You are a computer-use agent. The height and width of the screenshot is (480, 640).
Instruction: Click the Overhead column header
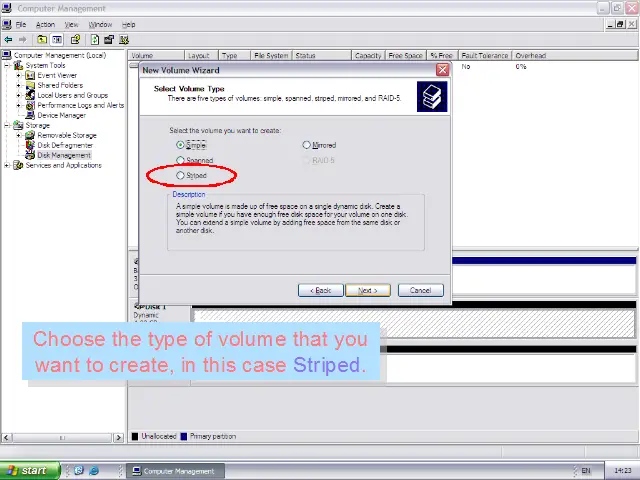tap(575, 56)
